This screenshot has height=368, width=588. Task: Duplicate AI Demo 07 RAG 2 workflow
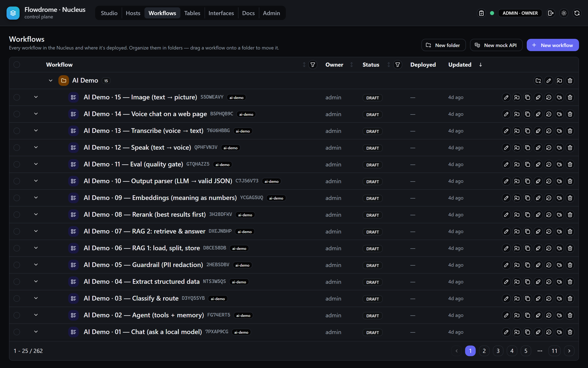point(528,231)
